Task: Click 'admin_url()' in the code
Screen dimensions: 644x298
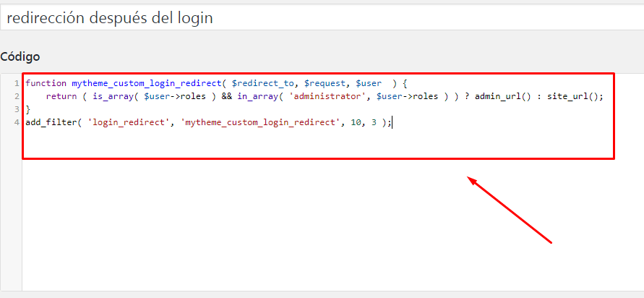Action: tap(503, 97)
